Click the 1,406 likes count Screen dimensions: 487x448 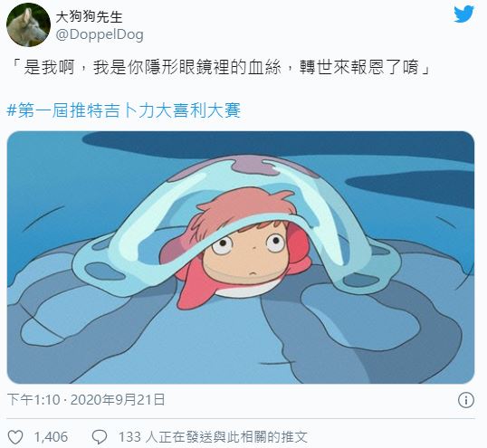[x=51, y=437]
